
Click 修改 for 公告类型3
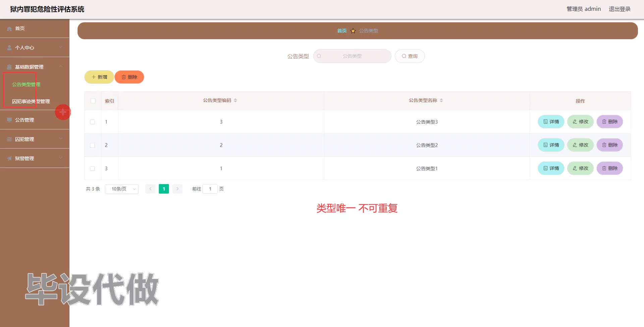coord(581,122)
